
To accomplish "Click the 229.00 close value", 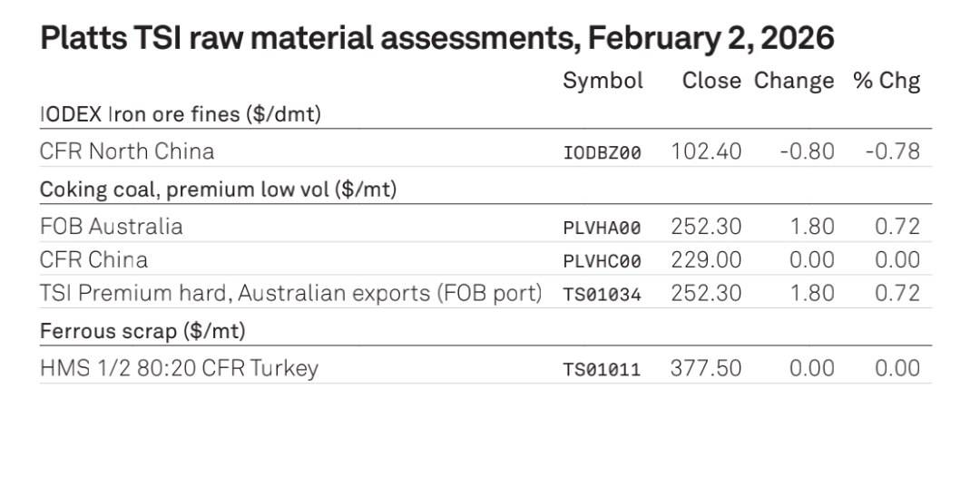I will pyautogui.click(x=706, y=260).
